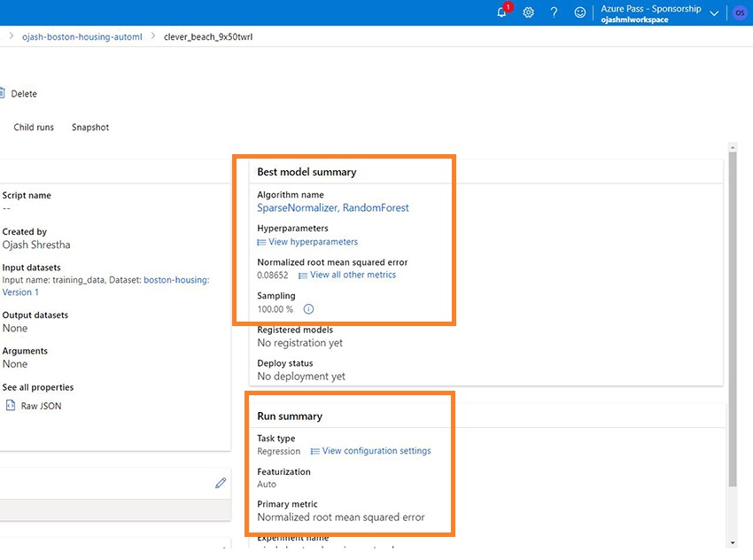Click the help question mark icon

(x=554, y=12)
